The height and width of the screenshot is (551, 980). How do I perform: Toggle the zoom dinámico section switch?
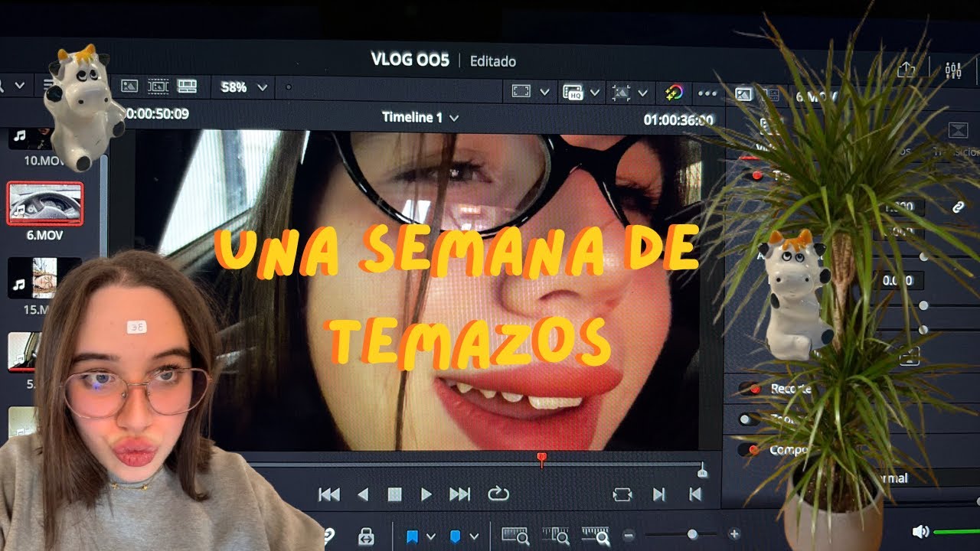click(750, 419)
